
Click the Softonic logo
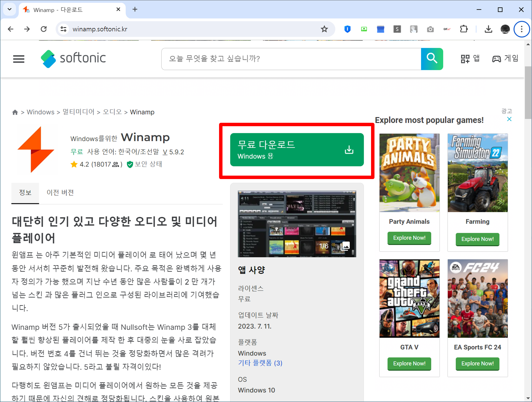(73, 59)
